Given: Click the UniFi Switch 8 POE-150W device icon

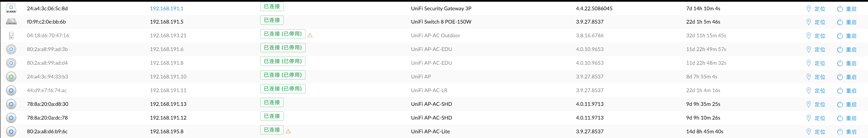Looking at the screenshot, I should point(11,22).
